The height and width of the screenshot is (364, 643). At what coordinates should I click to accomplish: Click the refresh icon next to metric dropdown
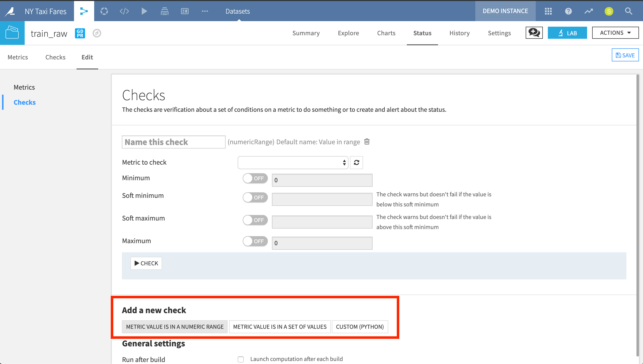pos(357,162)
